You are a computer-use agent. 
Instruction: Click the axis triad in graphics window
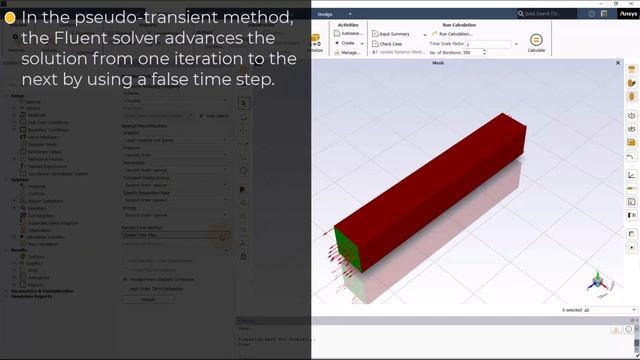click(x=599, y=282)
